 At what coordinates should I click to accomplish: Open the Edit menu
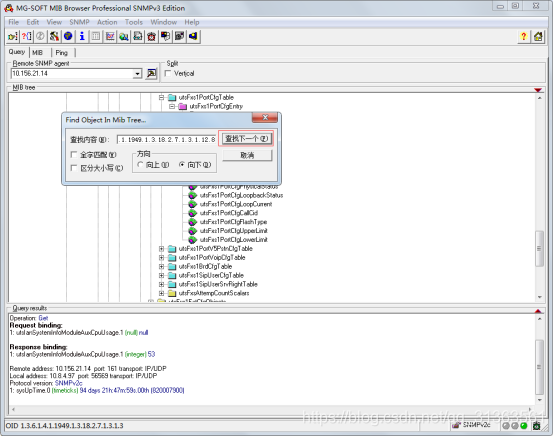(33, 22)
